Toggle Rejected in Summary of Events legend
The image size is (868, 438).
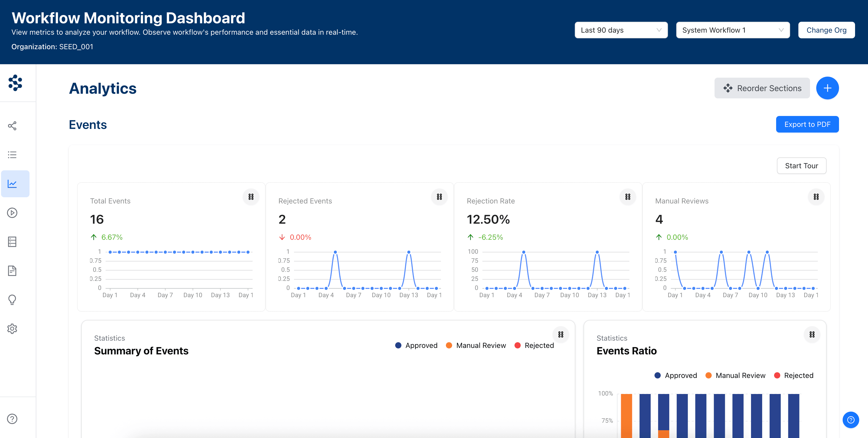534,345
